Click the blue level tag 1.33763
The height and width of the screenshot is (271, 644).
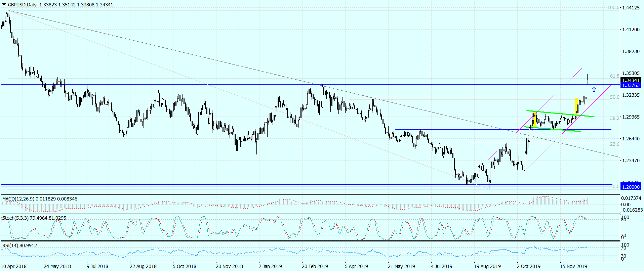(631, 85)
